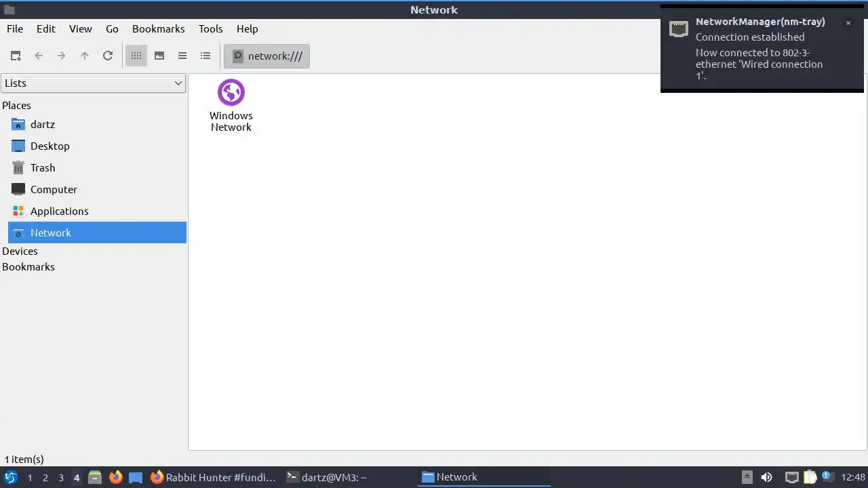This screenshot has height=488, width=868.
Task: Click the show desktop taskbar icon
Action: click(x=136, y=477)
